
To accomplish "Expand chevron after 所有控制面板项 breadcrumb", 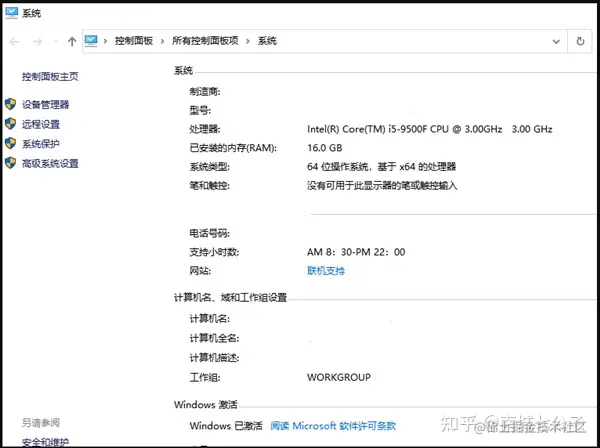I will tap(248, 41).
